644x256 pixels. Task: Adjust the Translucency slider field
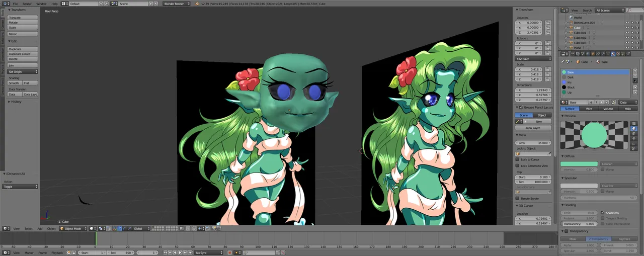pos(579,224)
